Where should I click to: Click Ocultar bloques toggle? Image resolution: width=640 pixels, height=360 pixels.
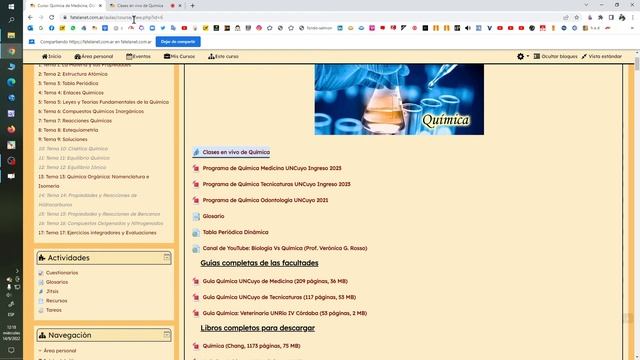556,56
